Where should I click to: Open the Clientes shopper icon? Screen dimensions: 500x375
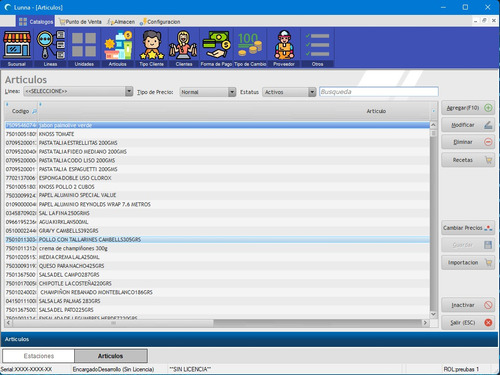pos(184,48)
